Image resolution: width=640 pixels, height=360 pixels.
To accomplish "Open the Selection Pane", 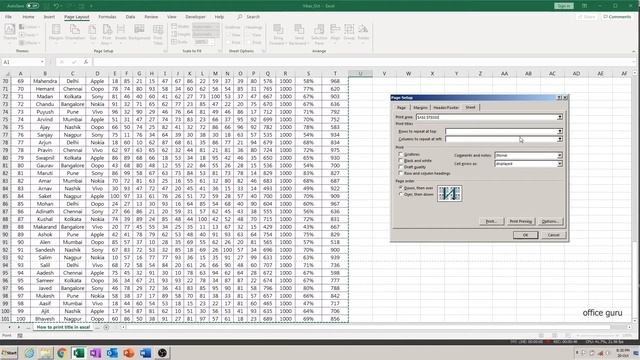I will (319, 33).
